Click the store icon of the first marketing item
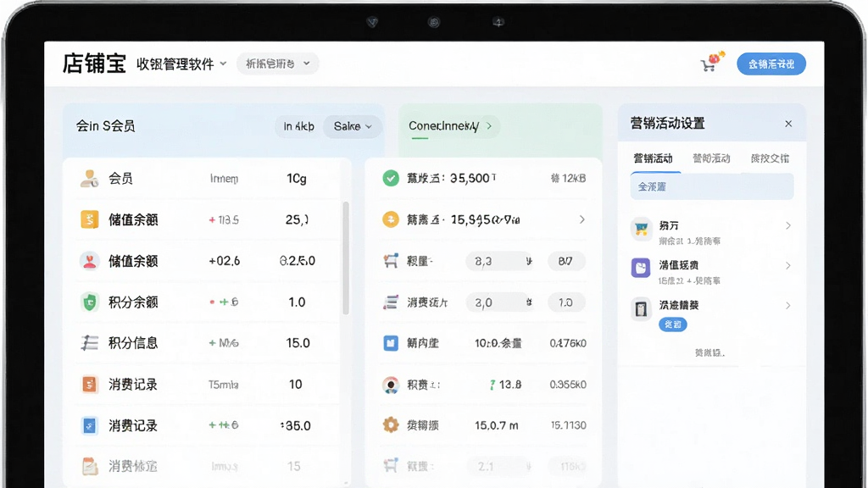The height and width of the screenshot is (488, 868). (641, 229)
